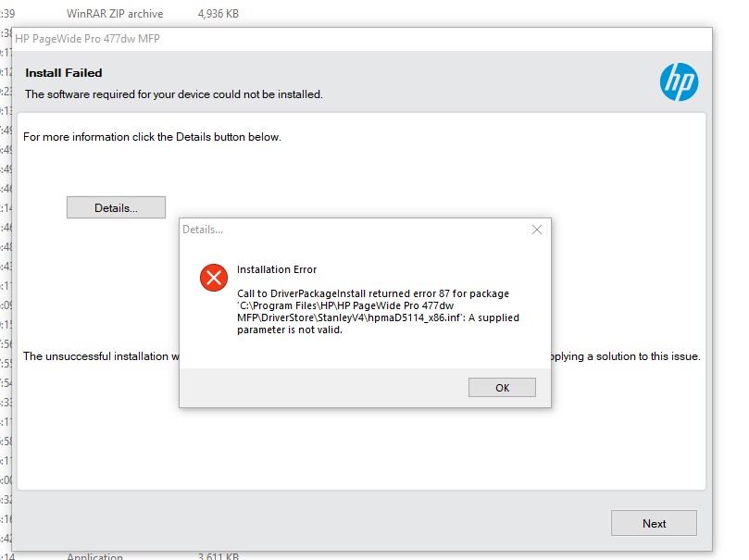Click the For more information instruction text
The height and width of the screenshot is (560, 749).
(152, 137)
